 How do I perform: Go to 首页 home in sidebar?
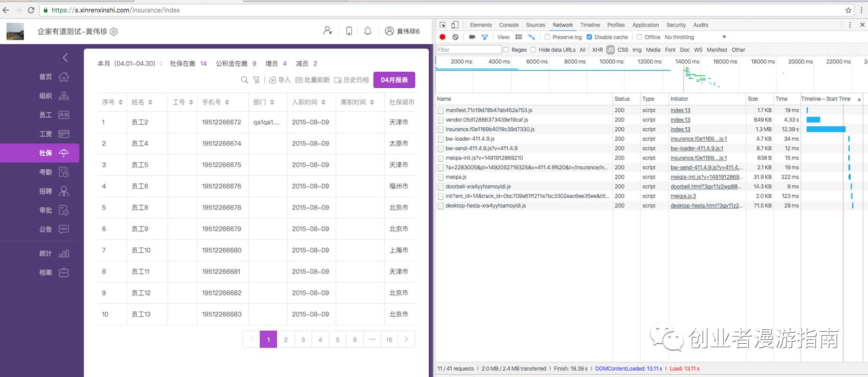click(54, 77)
